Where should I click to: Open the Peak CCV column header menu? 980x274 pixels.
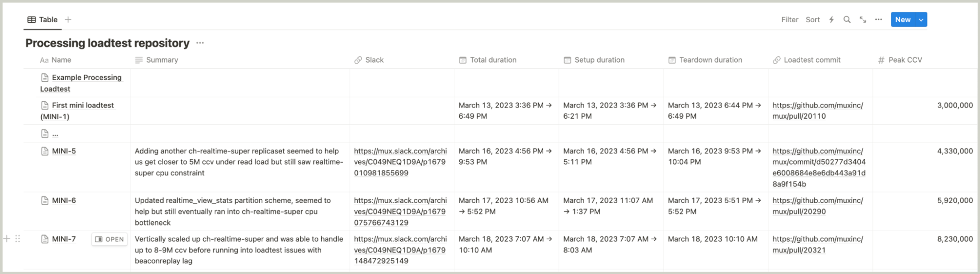[x=905, y=60]
